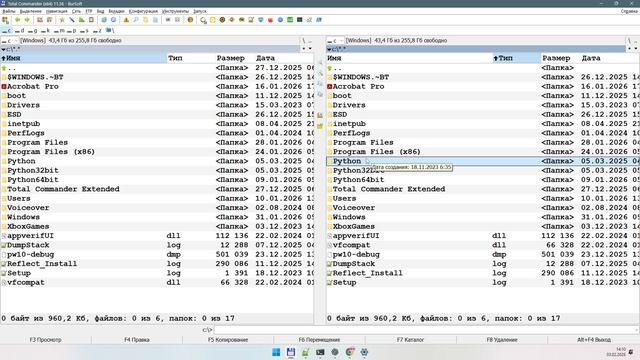Click the F7 Каталог button

coord(411,340)
